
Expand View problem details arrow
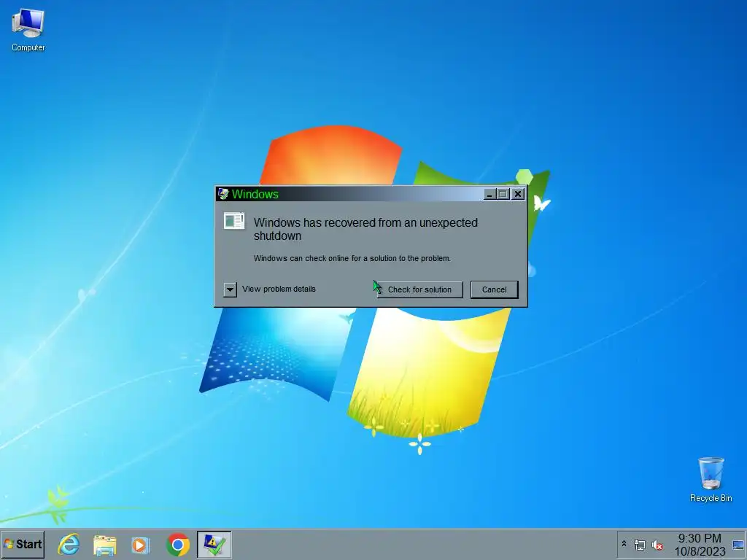(230, 289)
